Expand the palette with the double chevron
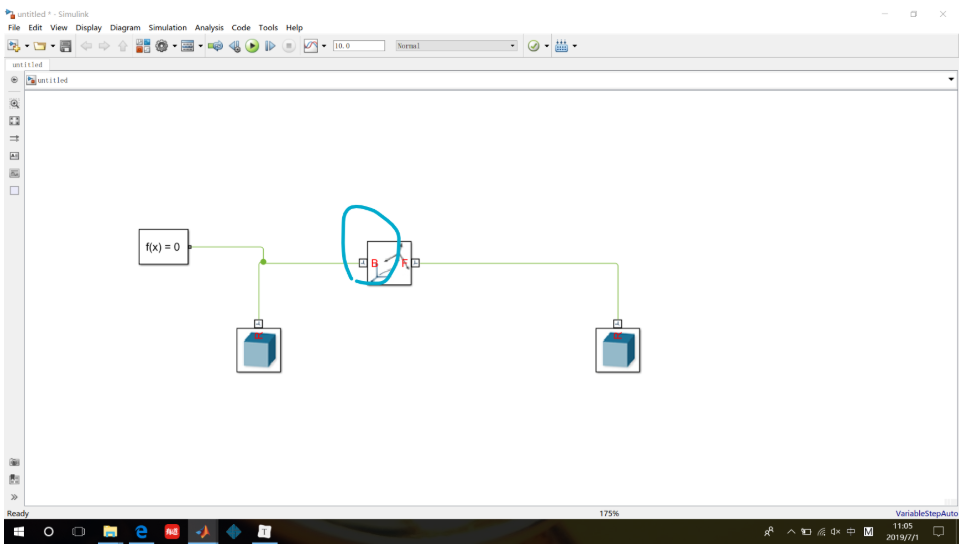Viewport: 977px width, 544px height. 14,497
